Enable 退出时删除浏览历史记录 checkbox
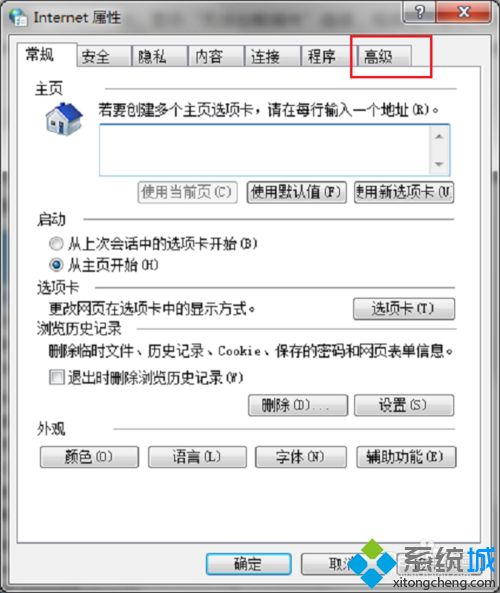This screenshot has height=593, width=500. 57,377
